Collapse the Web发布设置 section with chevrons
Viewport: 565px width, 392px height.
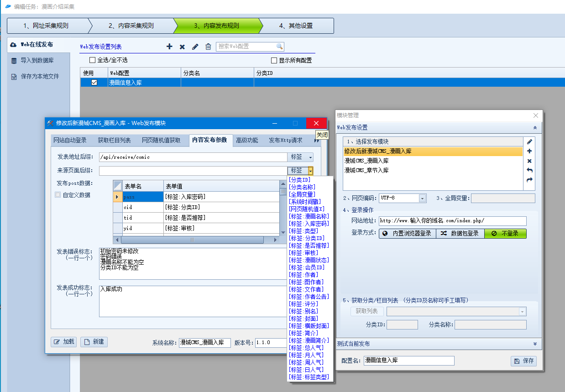[x=535, y=128]
